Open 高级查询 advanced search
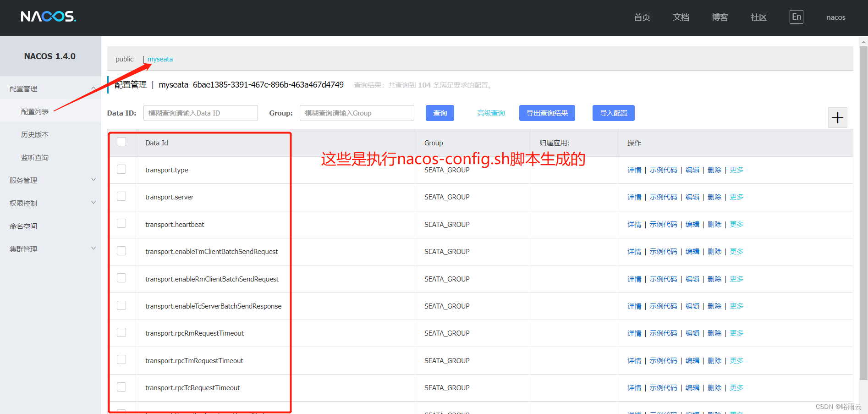868x414 pixels. 491,113
